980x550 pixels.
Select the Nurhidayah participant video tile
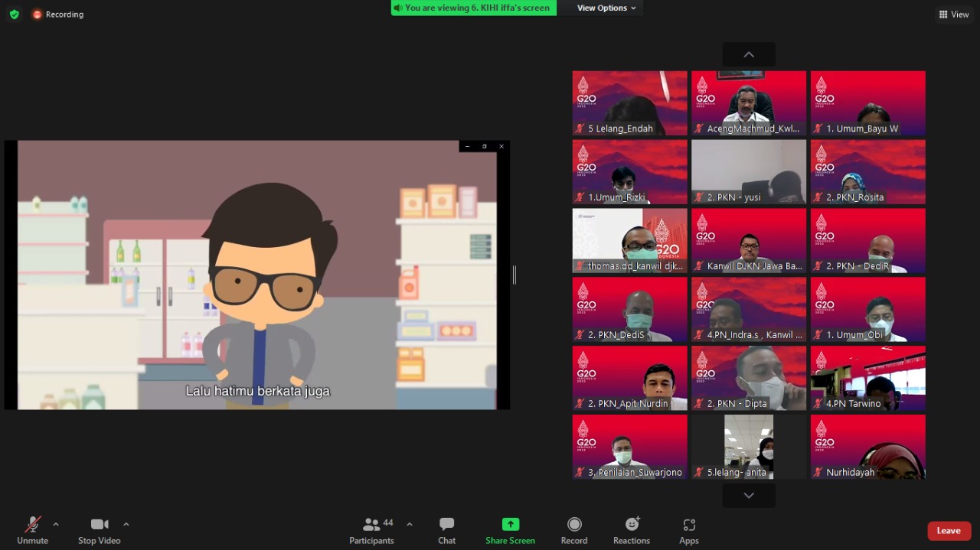(x=867, y=447)
